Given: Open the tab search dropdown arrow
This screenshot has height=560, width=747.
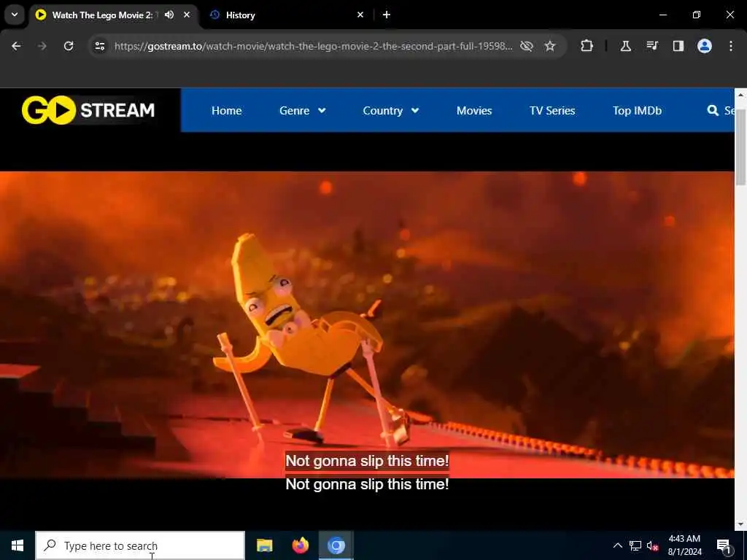Looking at the screenshot, I should click(x=15, y=15).
